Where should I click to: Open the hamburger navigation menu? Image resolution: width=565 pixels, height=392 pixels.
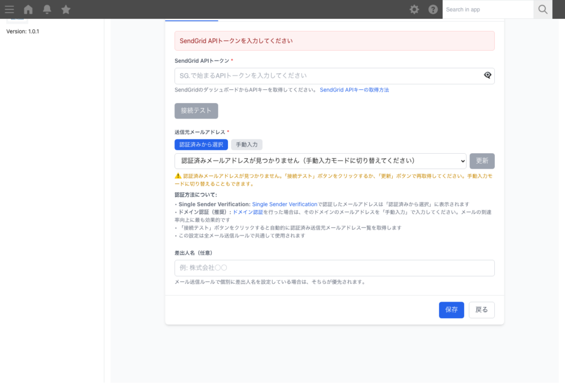(9, 9)
